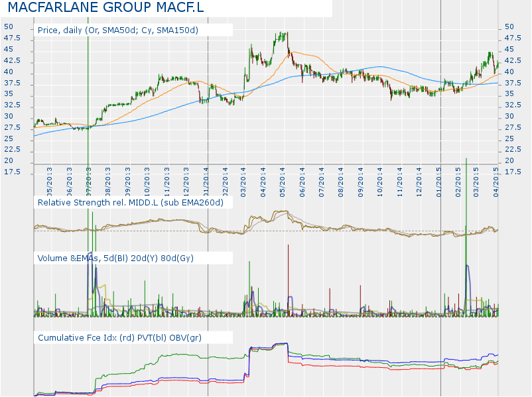The image size is (532, 397).
Task: Click the 08/2014 date label
Action: point(341,182)
